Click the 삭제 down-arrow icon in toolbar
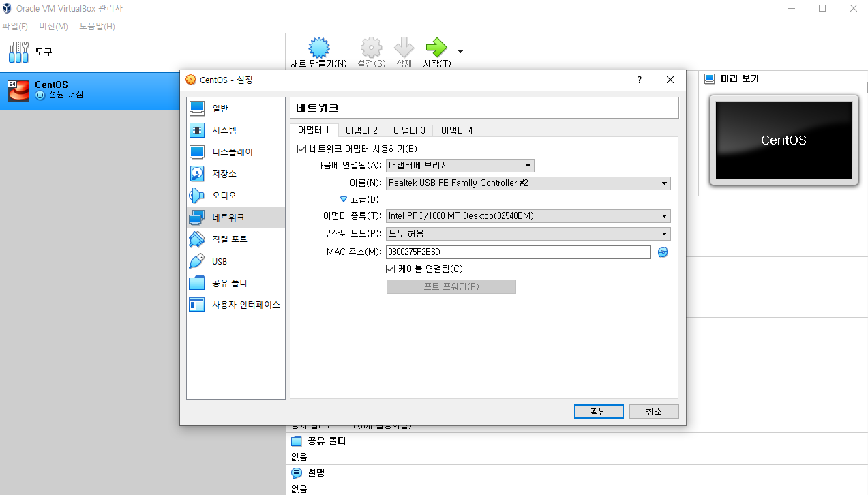The width and height of the screenshot is (868, 495). pyautogui.click(x=404, y=48)
